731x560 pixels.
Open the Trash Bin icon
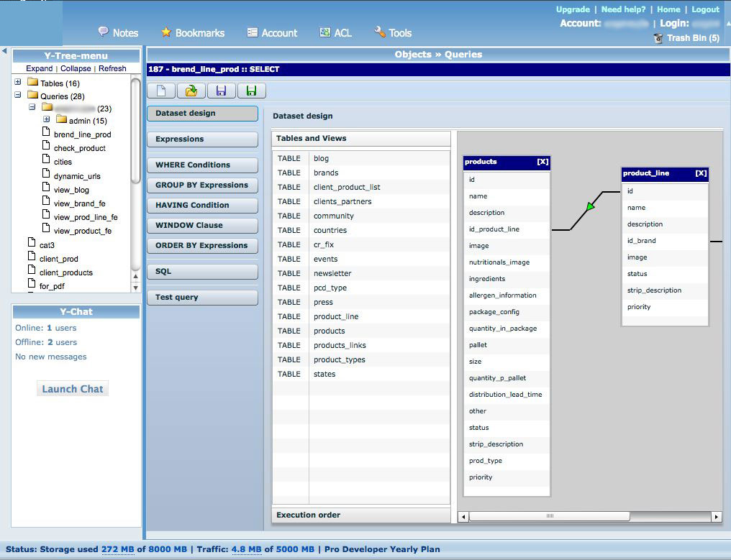[x=658, y=38]
